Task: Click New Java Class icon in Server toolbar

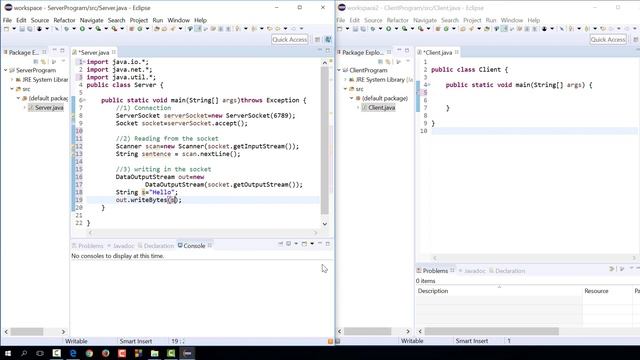Action: tap(140, 29)
